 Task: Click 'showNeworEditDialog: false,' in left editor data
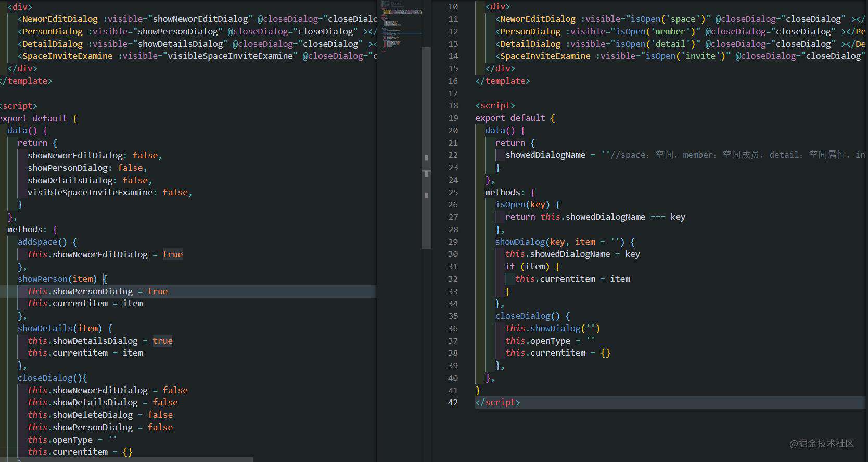pos(95,156)
